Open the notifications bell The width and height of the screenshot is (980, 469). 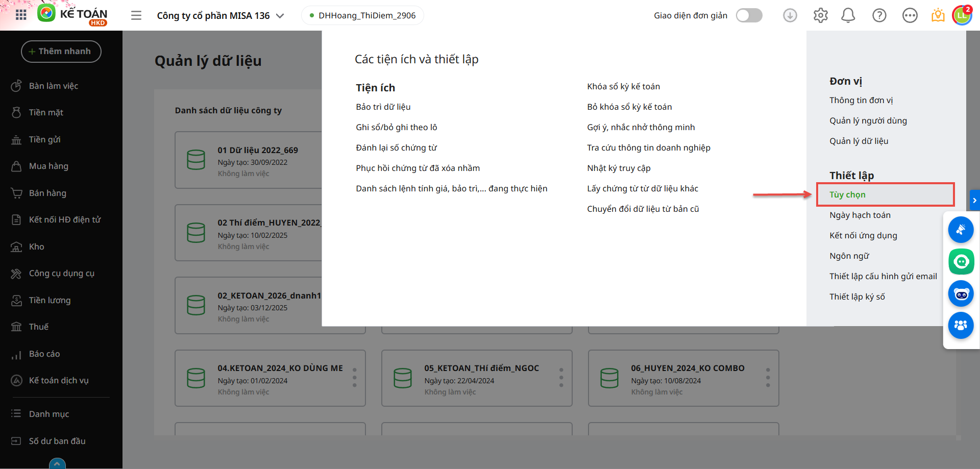[848, 15]
